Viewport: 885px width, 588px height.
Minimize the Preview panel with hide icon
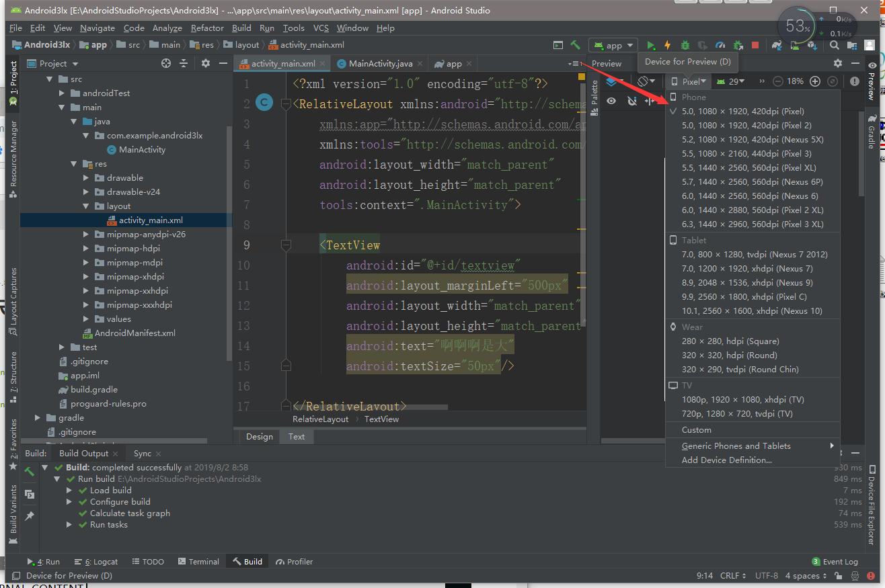point(855,63)
